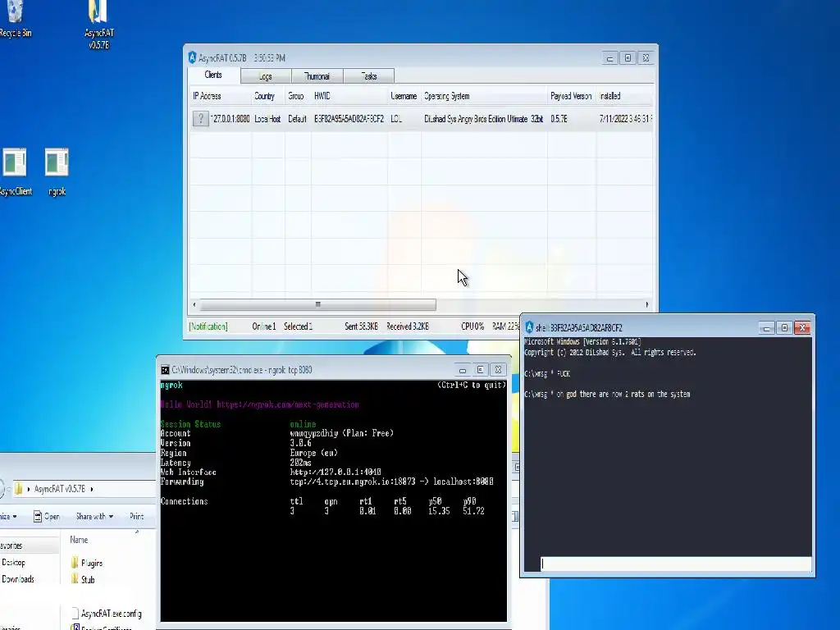Select the 127.0.0.1:8080 client IP cell
Screen dimensions: 840x630
230,119
